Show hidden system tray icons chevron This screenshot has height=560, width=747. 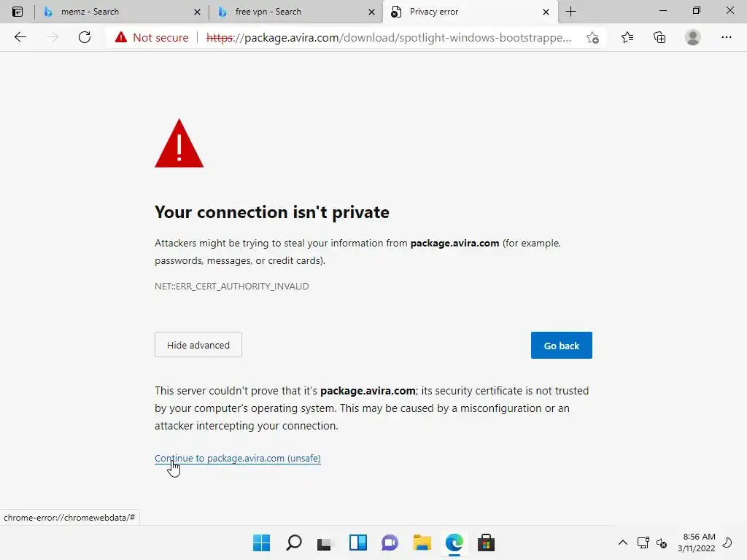pos(622,542)
